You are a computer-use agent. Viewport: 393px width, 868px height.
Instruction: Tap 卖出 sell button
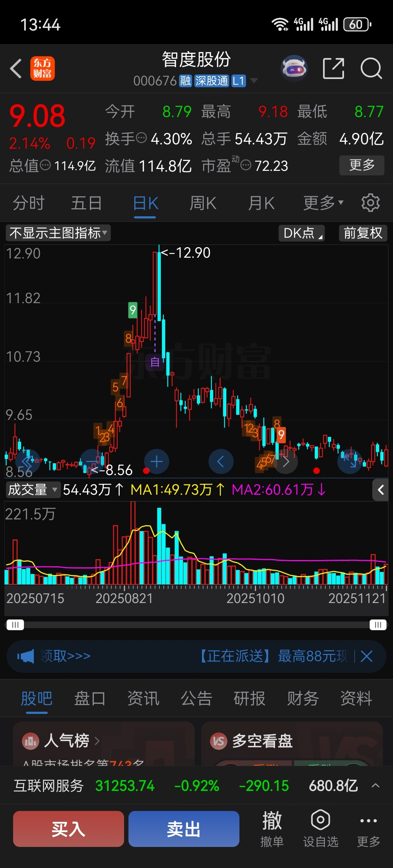pyautogui.click(x=184, y=829)
